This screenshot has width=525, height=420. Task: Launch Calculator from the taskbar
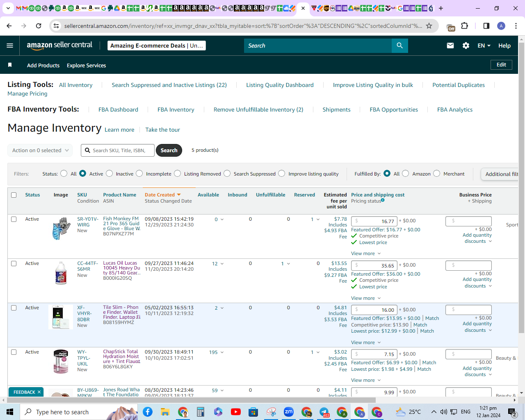pos(201,412)
